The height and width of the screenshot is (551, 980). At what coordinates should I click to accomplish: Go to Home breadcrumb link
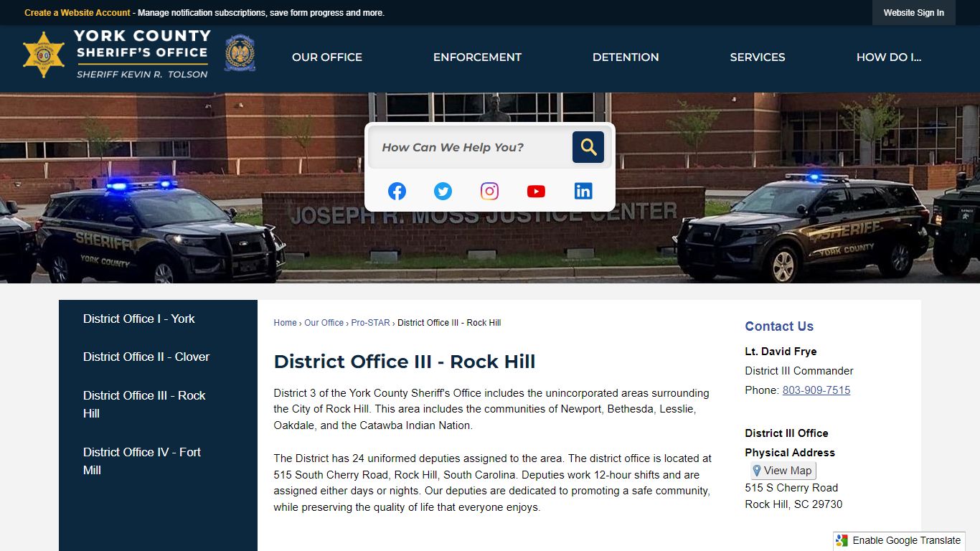pyautogui.click(x=285, y=323)
